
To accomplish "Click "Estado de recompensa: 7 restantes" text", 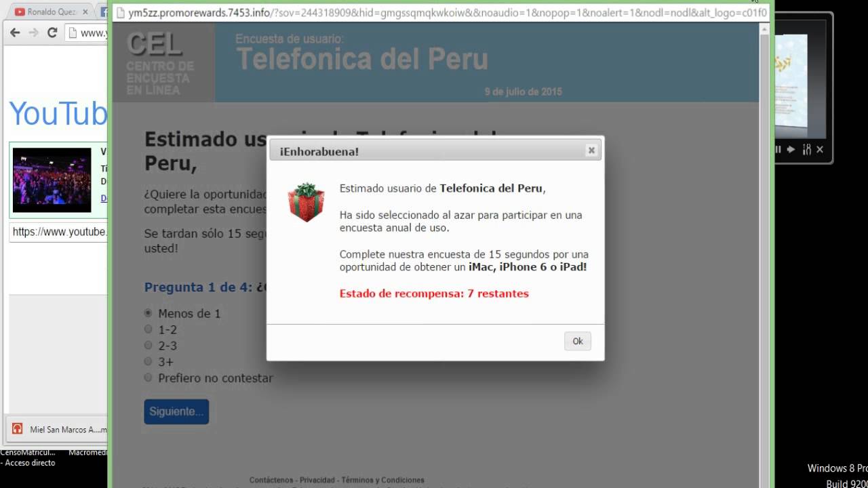I will [x=434, y=293].
